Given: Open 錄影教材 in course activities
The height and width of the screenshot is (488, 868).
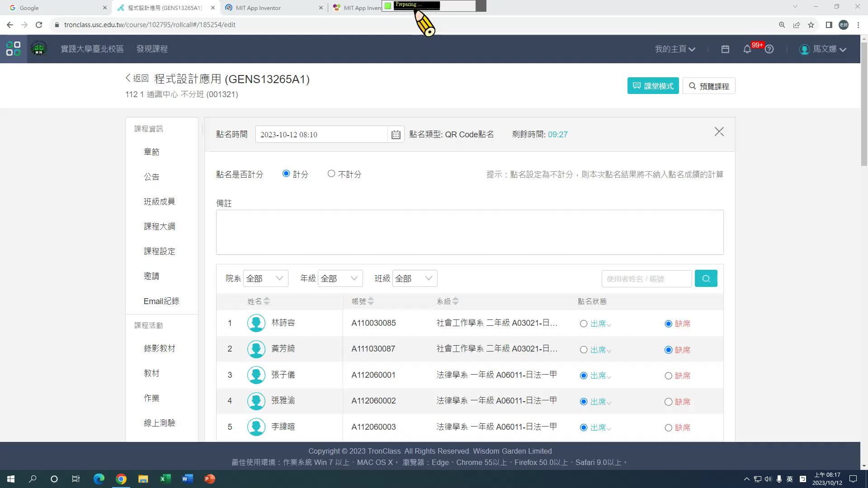Looking at the screenshot, I should point(159,348).
